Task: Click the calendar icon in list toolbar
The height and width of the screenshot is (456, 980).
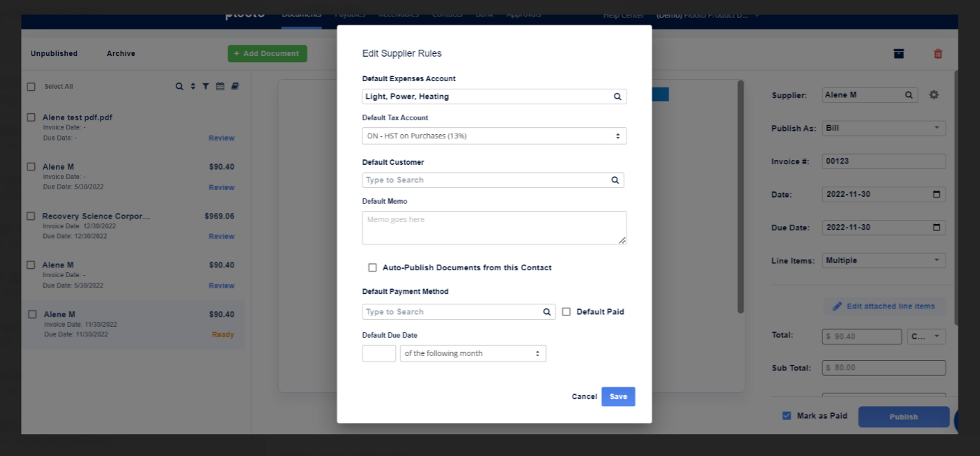Action: (x=220, y=87)
